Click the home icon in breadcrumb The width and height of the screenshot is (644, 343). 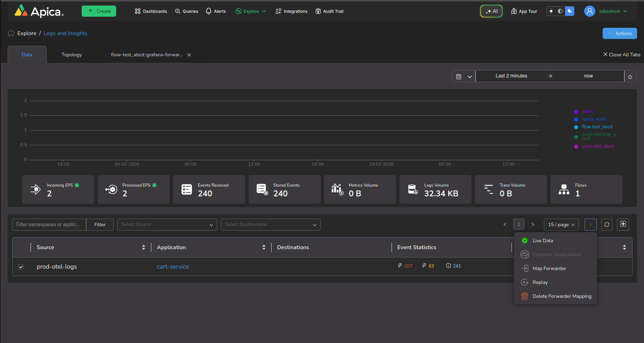click(11, 33)
